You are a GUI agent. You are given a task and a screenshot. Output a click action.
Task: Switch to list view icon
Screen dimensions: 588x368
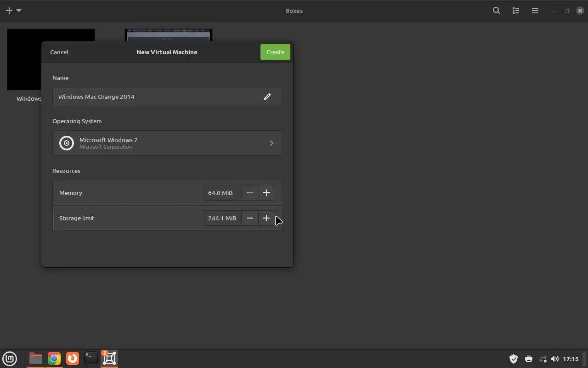click(x=516, y=11)
